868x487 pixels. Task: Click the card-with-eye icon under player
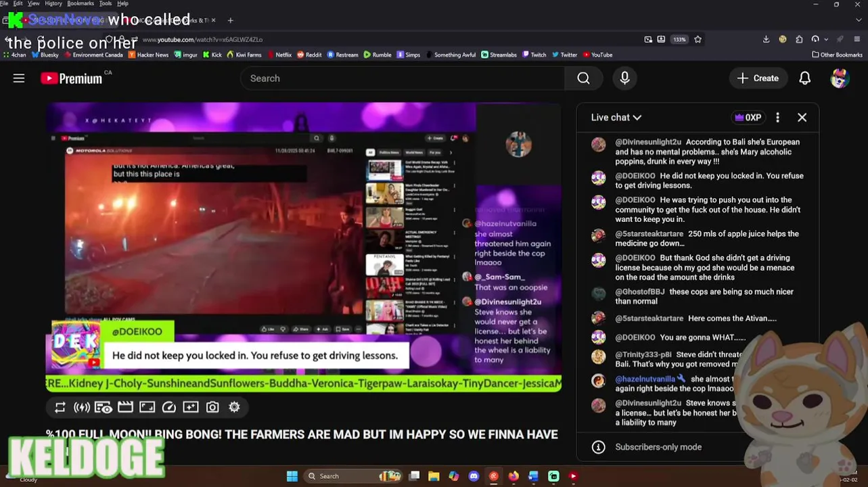coord(104,407)
